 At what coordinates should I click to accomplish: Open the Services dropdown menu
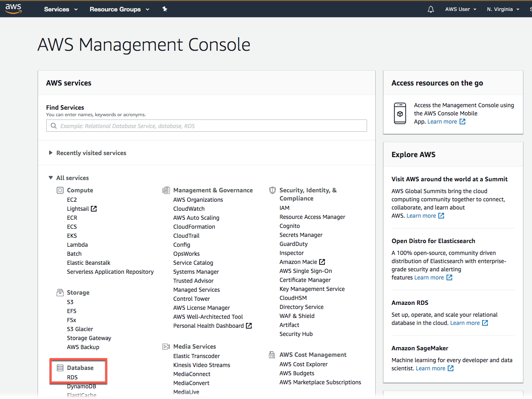pos(61,9)
